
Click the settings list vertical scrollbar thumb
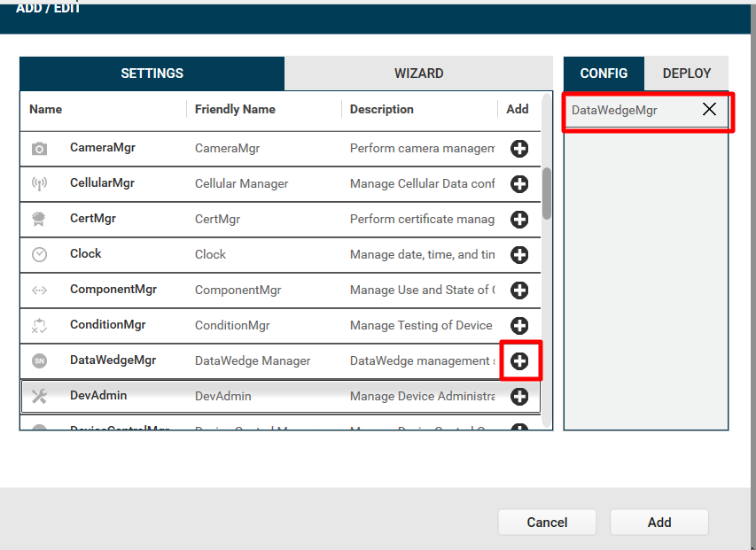[x=546, y=194]
